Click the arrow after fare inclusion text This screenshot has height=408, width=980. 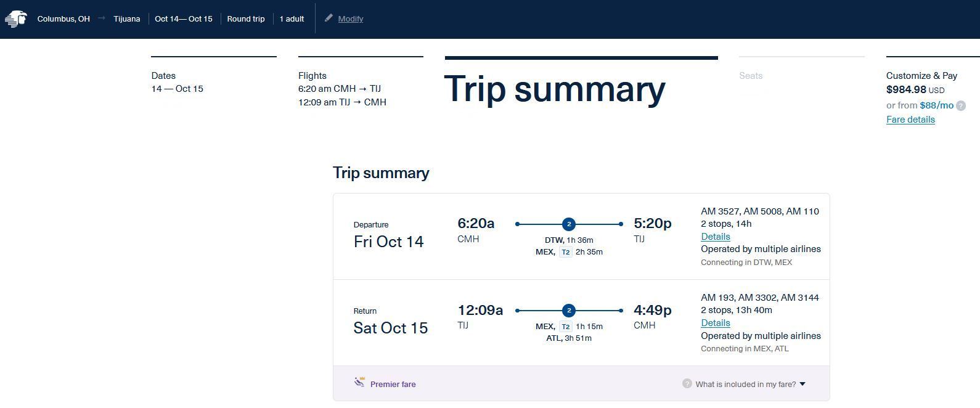[802, 384]
